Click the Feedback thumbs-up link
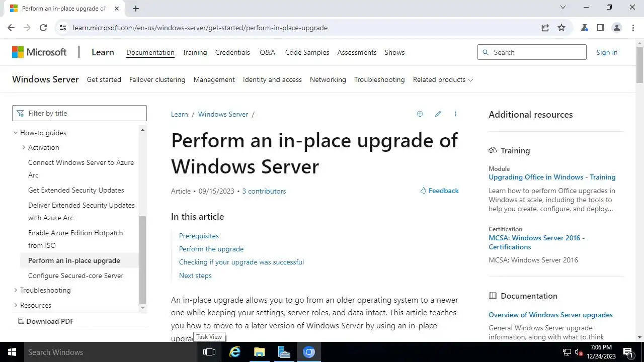The width and height of the screenshot is (644, 362). click(x=439, y=191)
